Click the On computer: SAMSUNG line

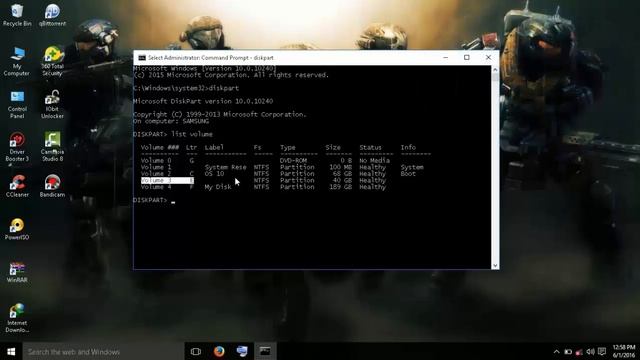(171, 121)
